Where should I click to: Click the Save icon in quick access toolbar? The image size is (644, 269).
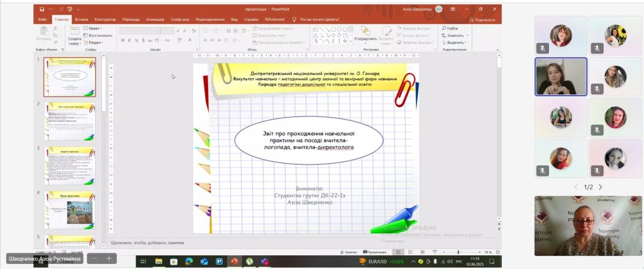[42, 9]
